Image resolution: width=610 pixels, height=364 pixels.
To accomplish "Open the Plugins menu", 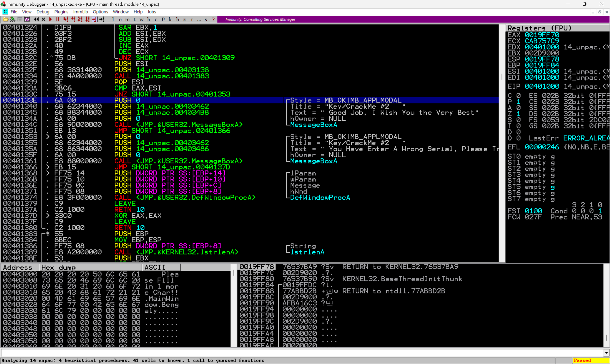I will pos(61,12).
